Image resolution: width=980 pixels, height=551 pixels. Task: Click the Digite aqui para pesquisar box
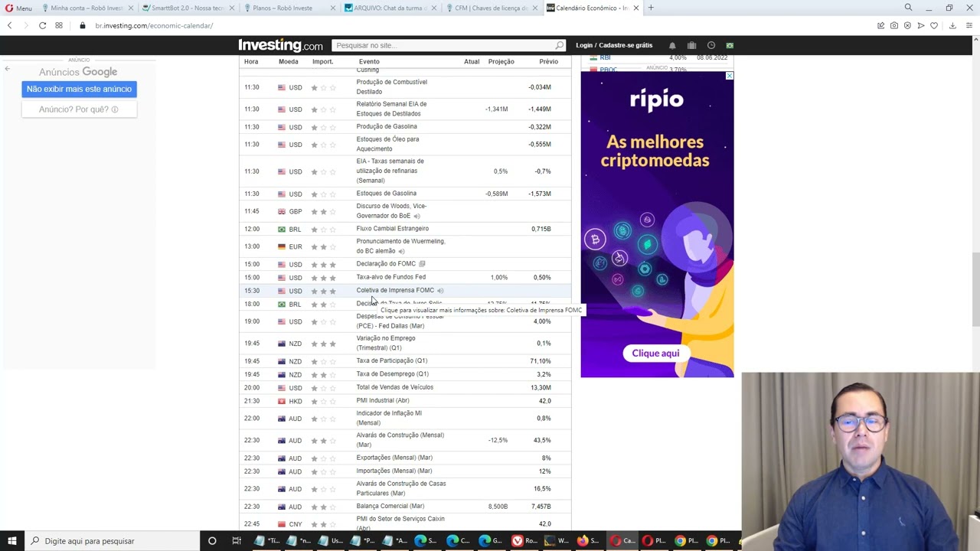[111, 541]
